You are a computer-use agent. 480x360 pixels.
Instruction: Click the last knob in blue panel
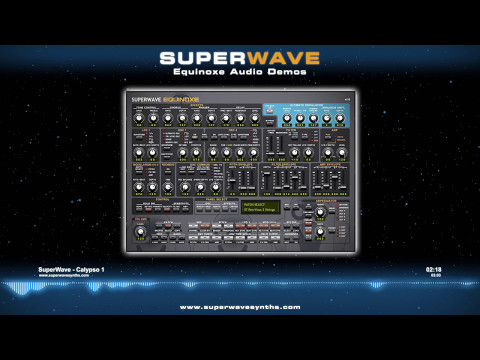[x=340, y=118]
